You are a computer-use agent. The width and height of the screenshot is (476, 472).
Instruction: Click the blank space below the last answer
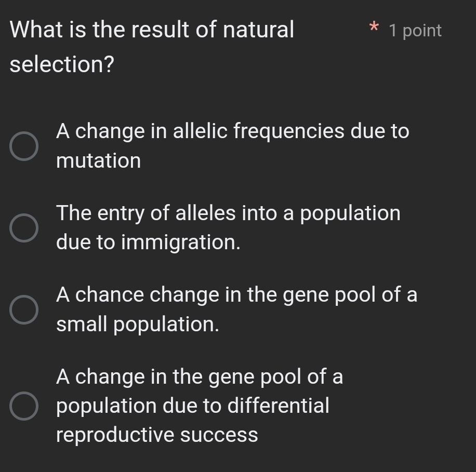[x=238, y=460]
